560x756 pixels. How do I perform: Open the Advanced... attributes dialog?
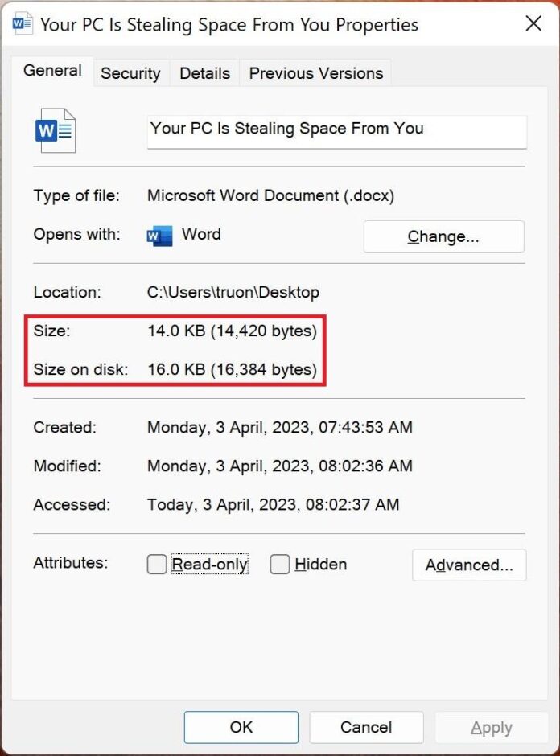coord(469,565)
